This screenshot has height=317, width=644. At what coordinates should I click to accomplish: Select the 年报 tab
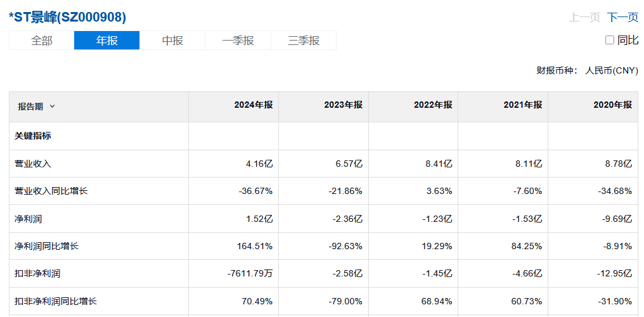pos(106,41)
